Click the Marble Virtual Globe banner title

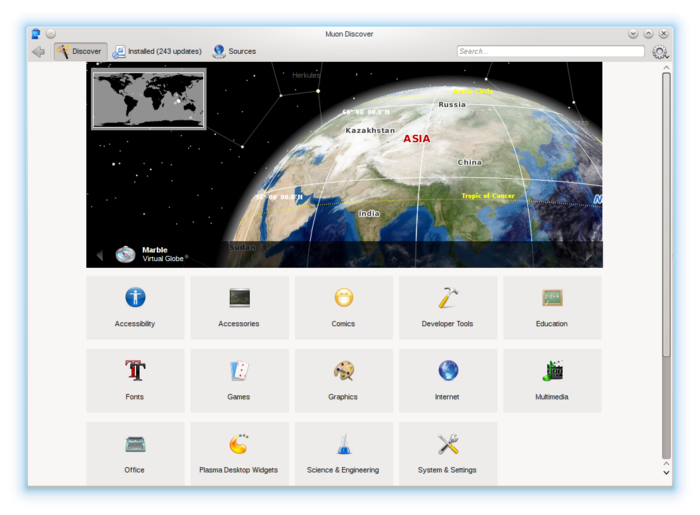pos(163,254)
